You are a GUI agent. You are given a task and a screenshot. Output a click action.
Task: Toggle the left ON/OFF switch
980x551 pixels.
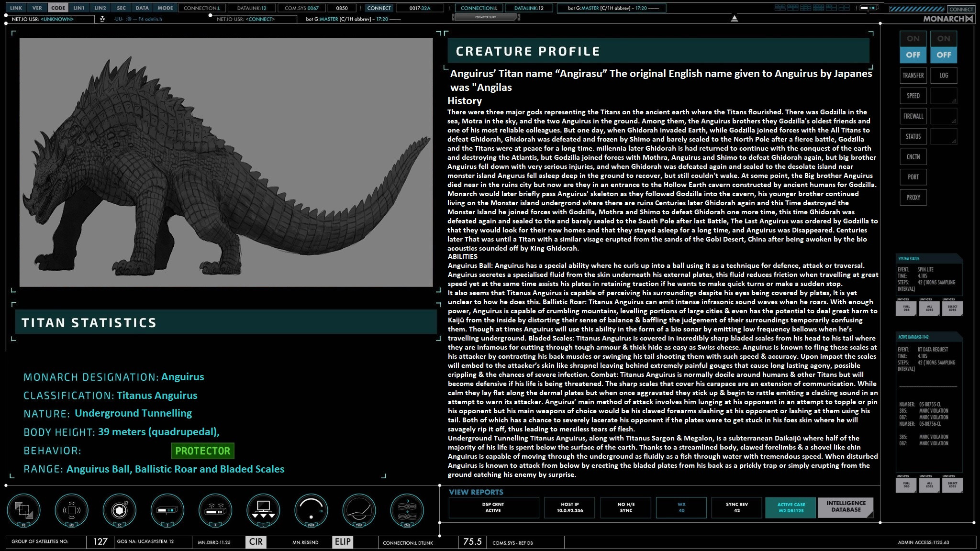click(913, 47)
